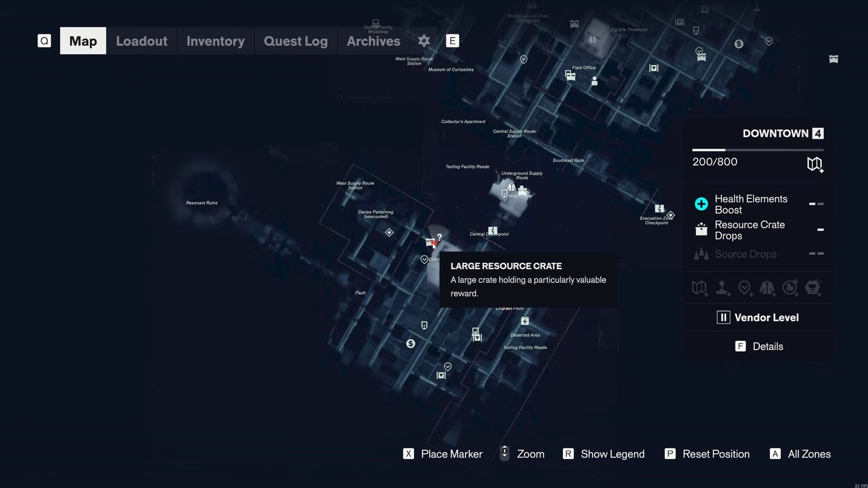
Task: Click the Resource Crate Drops gift icon
Action: (x=701, y=230)
